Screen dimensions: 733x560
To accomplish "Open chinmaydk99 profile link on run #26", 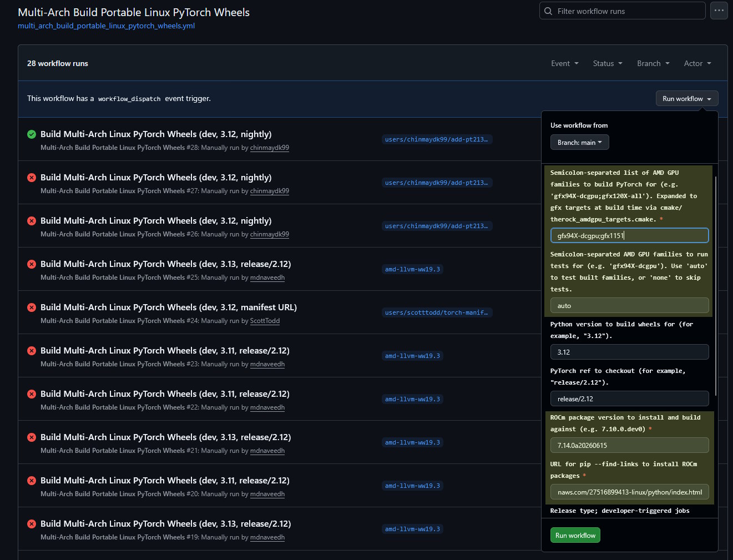I will point(270,234).
